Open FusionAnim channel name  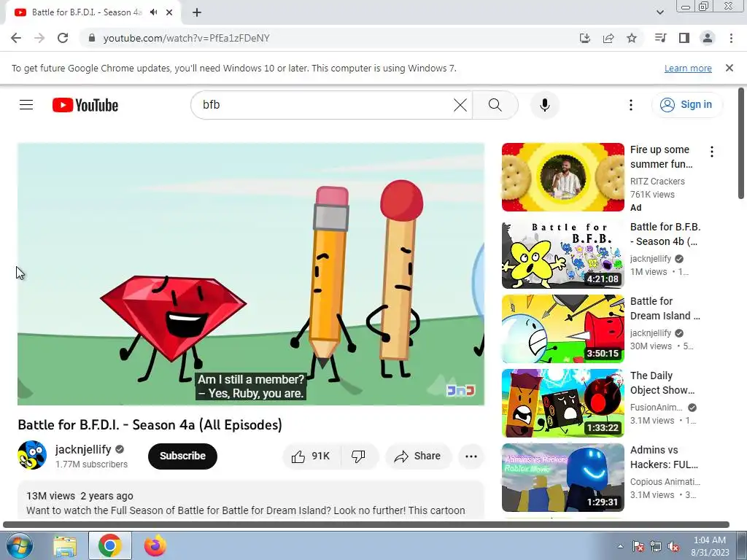(656, 407)
